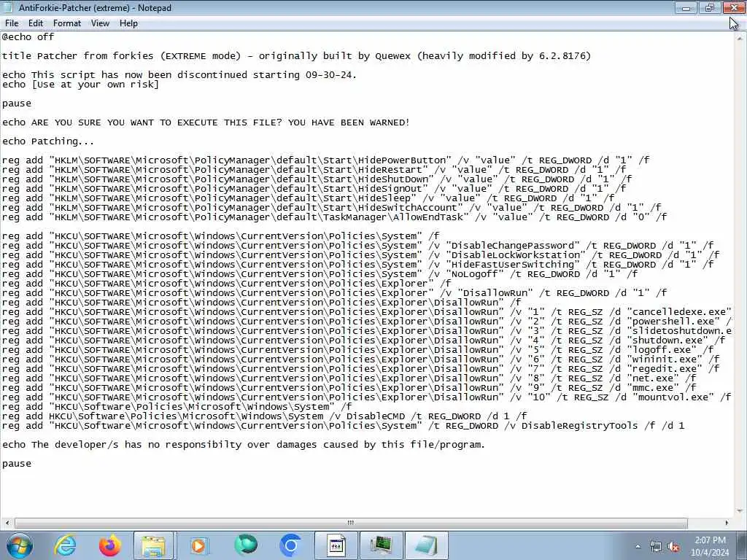747x560 pixels.
Task: Click the DisableLockWorkstation registry line
Action: coord(360,255)
